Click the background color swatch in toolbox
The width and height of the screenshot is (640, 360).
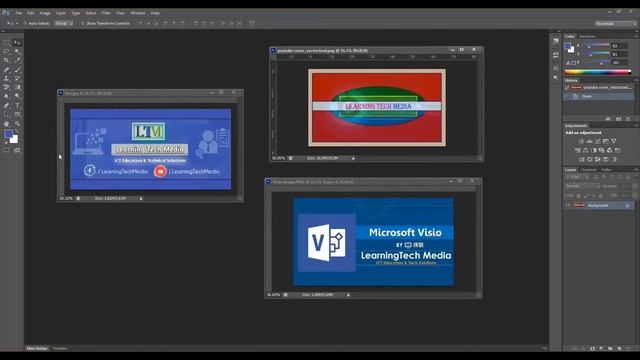(x=15, y=140)
